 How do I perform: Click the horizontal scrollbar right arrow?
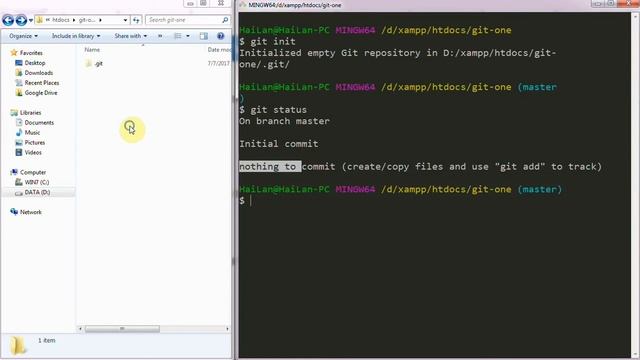click(227, 329)
